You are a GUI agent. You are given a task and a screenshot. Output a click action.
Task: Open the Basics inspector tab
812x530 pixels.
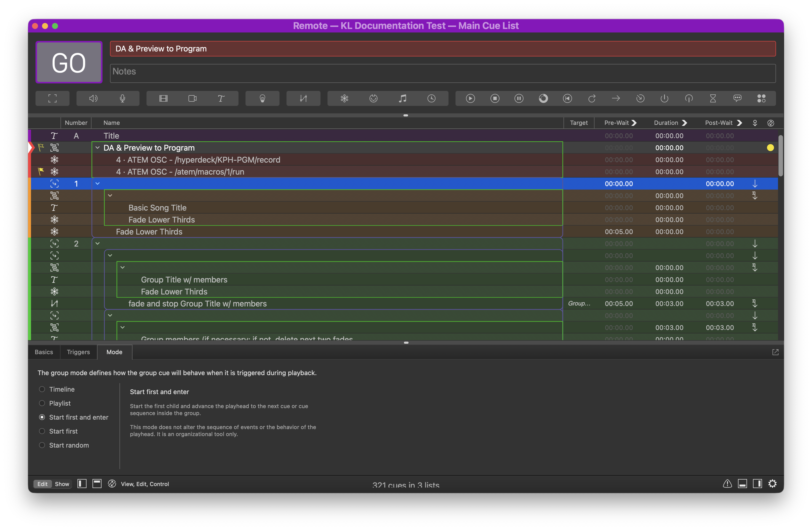(x=44, y=352)
